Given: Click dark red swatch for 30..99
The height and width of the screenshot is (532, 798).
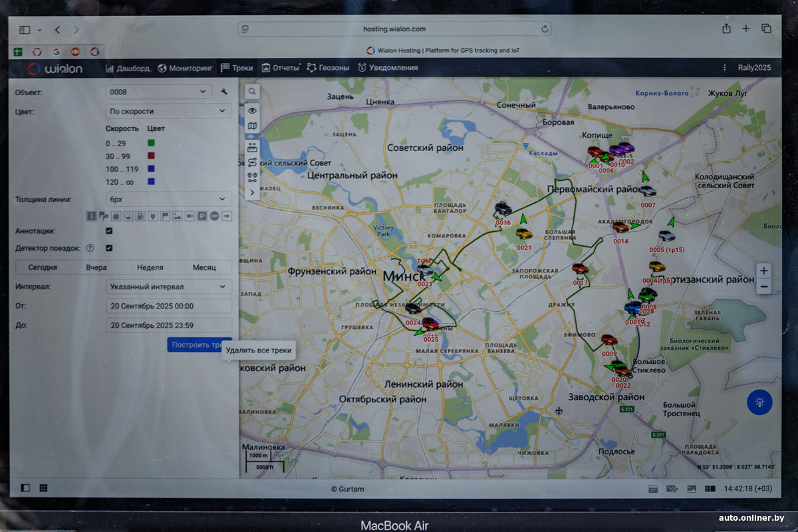Looking at the screenshot, I should pyautogui.click(x=152, y=156).
